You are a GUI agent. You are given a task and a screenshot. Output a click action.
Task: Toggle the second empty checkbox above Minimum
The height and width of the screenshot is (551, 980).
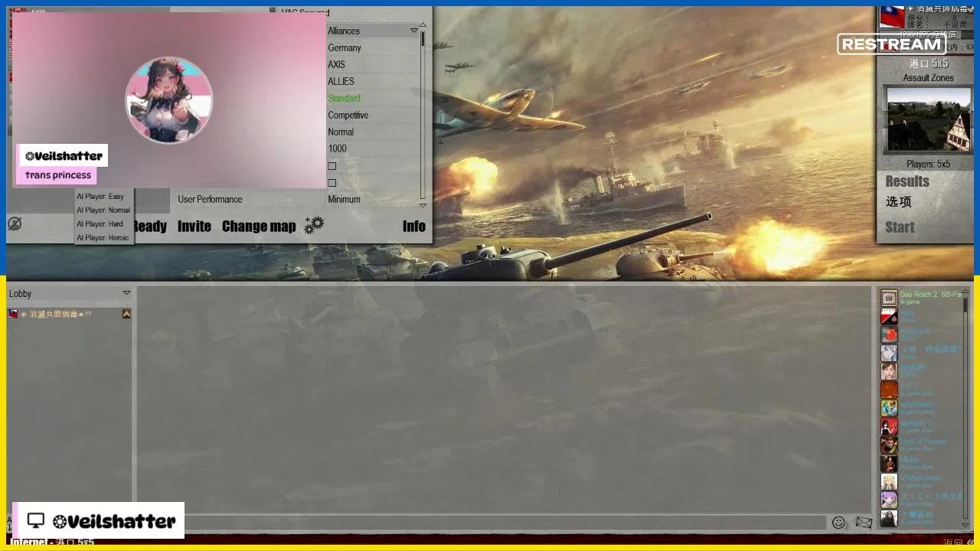pos(332,183)
